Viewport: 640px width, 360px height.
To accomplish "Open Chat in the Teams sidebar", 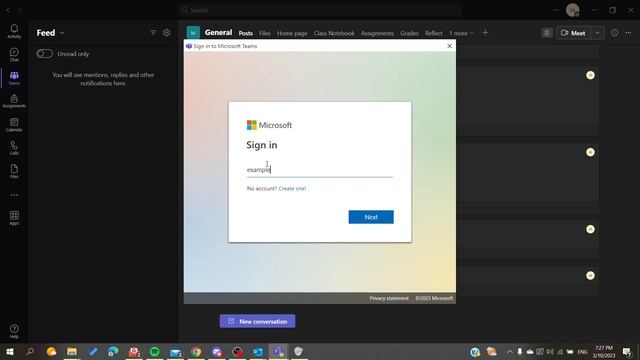I will click(14, 54).
